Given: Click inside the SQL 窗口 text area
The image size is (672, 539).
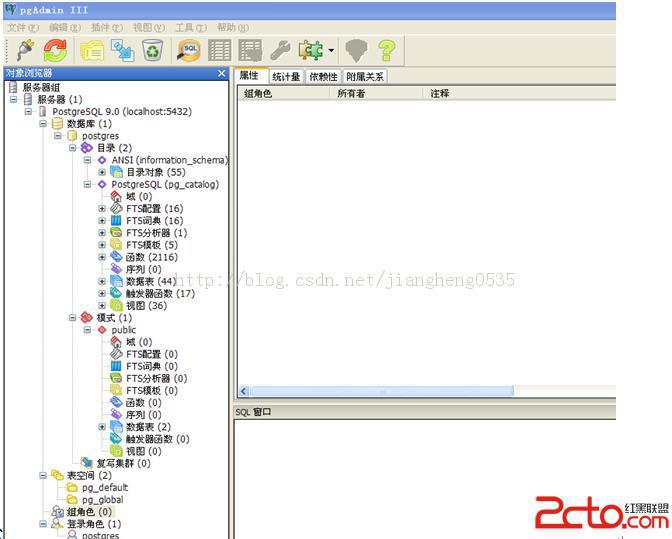Looking at the screenshot, I should (x=424, y=478).
